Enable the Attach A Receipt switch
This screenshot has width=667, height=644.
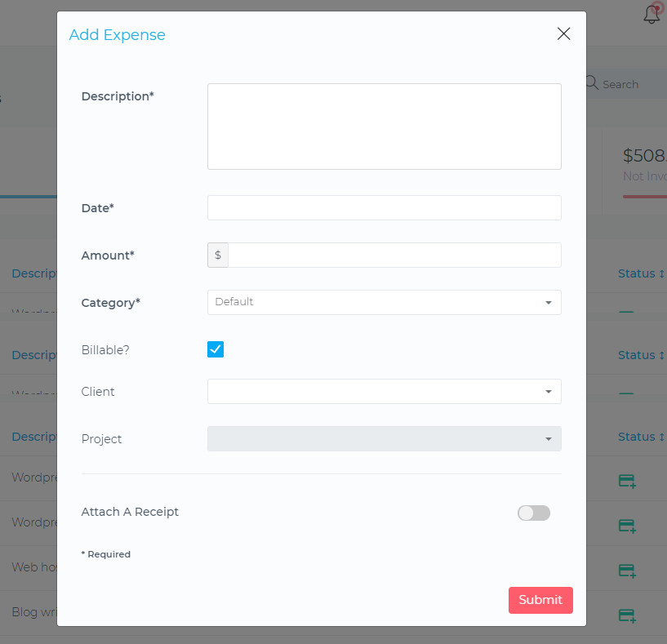(x=534, y=513)
